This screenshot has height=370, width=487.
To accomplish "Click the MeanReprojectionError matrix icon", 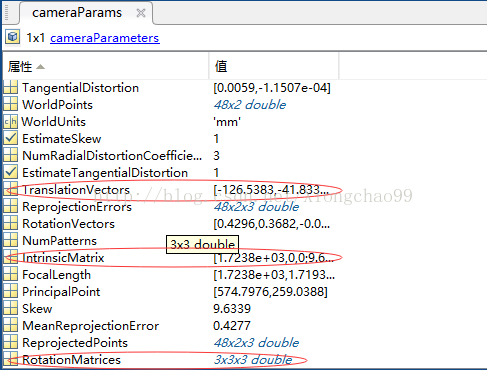I will click(10, 326).
